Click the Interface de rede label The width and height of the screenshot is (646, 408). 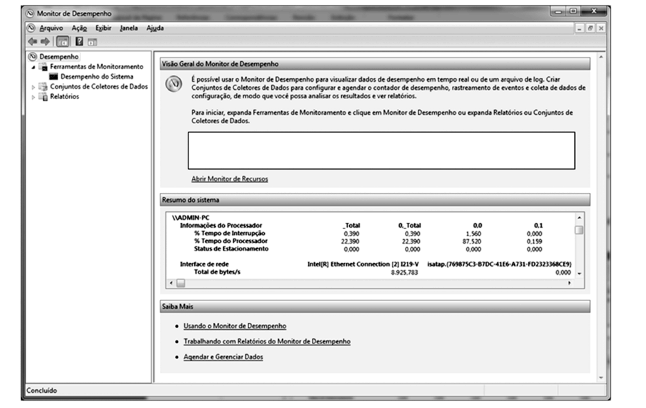click(204, 264)
